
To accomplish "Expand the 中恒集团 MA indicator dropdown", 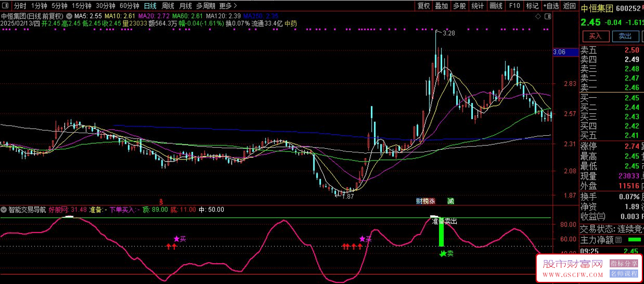I will 68,16.
